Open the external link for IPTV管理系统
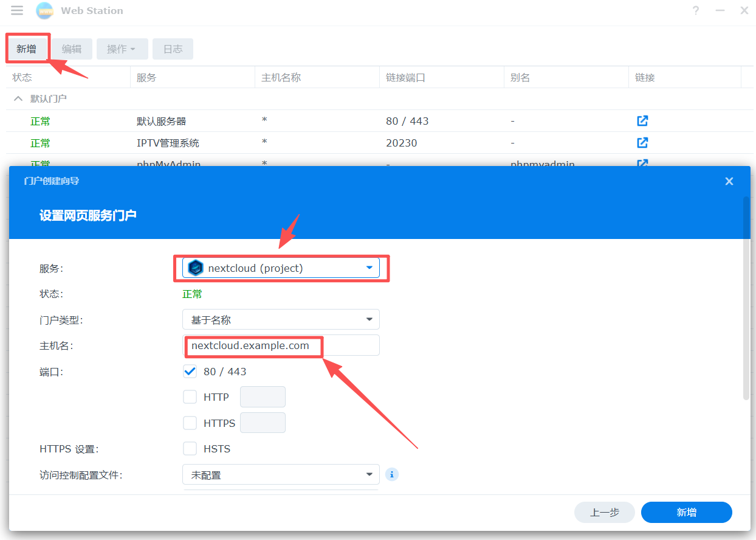Viewport: 756px width, 540px height. tap(642, 143)
